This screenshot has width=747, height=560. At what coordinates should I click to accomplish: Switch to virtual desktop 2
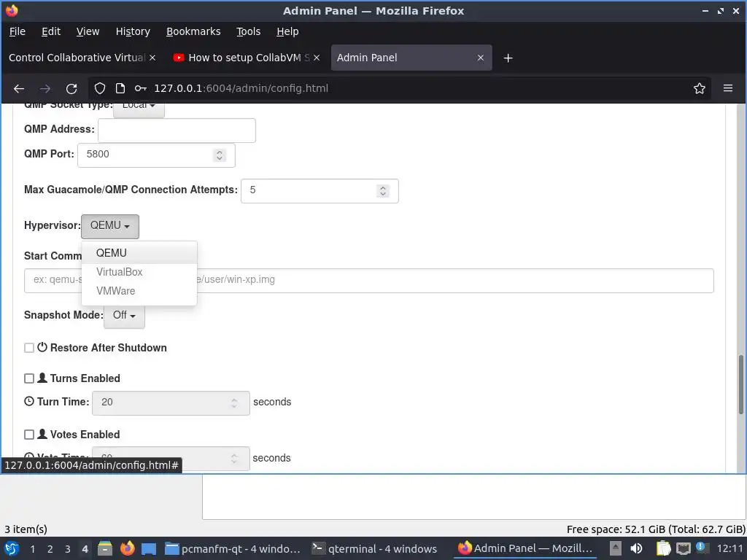point(50,550)
